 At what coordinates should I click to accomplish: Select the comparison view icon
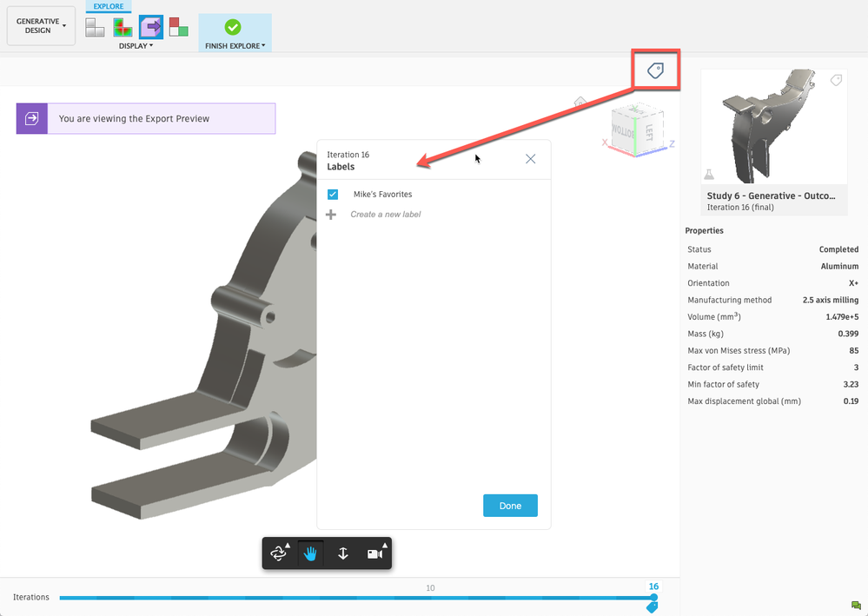pyautogui.click(x=178, y=28)
